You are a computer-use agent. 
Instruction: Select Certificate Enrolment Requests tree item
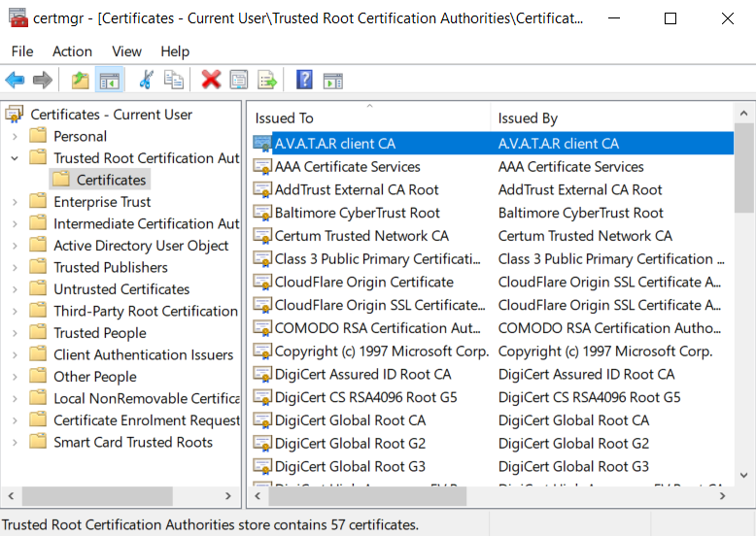[147, 420]
